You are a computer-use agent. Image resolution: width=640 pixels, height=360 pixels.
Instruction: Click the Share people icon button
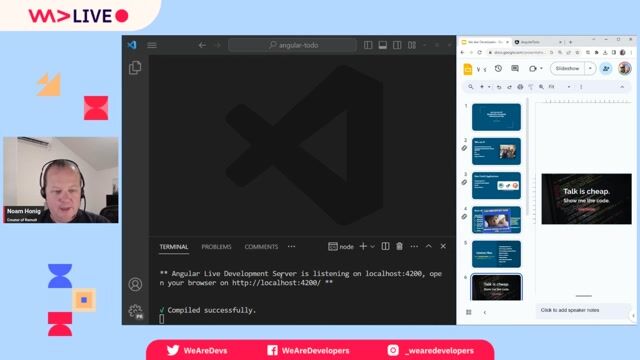[x=606, y=69]
